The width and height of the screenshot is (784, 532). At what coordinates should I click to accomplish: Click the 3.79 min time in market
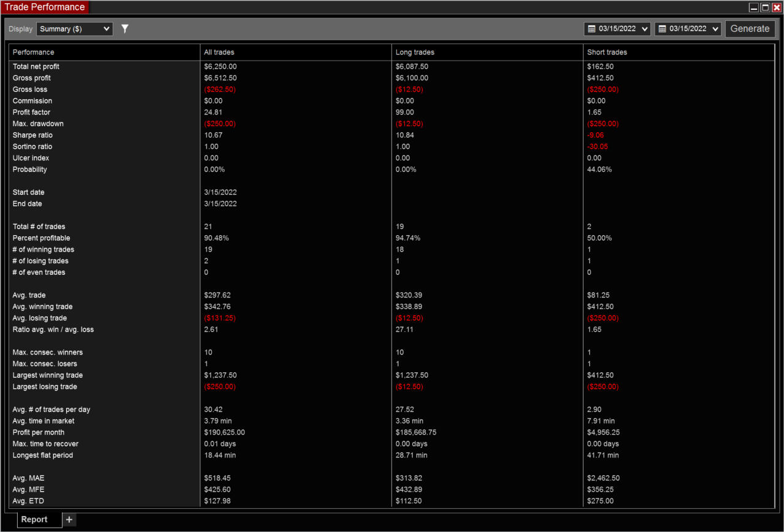pyautogui.click(x=217, y=421)
